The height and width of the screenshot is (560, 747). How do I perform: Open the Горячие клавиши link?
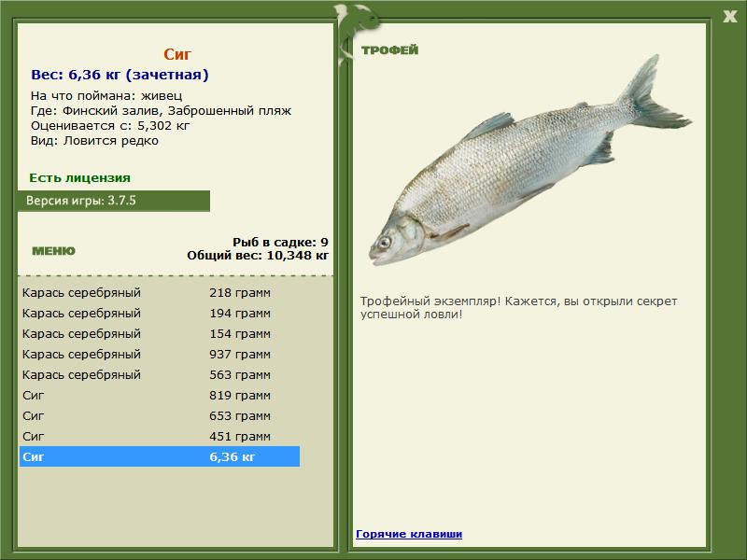[x=409, y=534]
